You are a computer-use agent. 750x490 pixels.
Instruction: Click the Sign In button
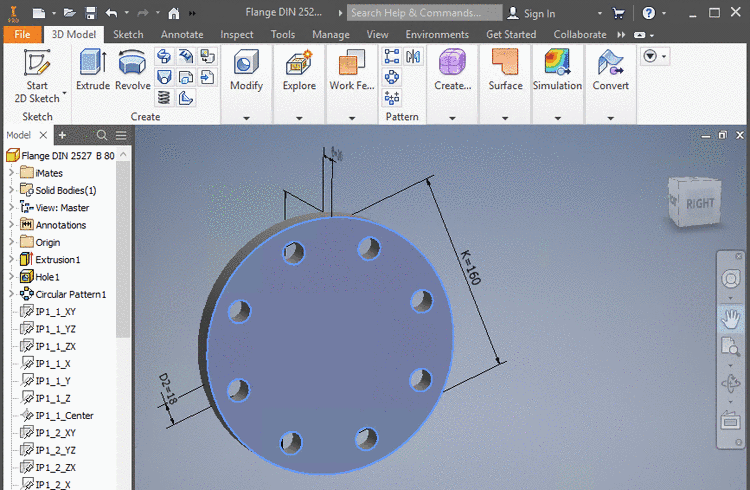coord(531,13)
